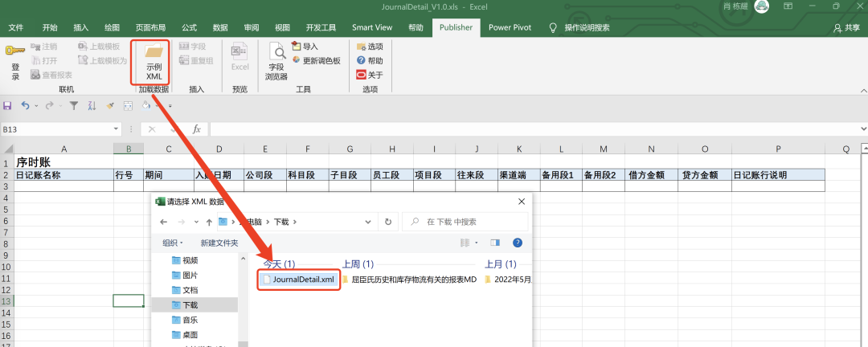Click the 上载模板为 upload template as button
Viewport: 868px width, 347px height.
(102, 60)
